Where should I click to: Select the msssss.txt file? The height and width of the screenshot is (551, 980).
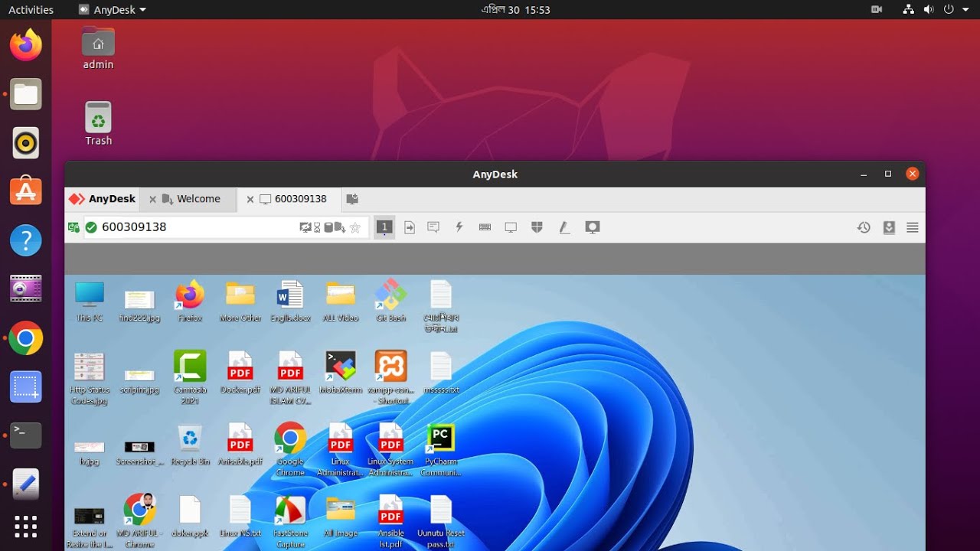point(441,373)
